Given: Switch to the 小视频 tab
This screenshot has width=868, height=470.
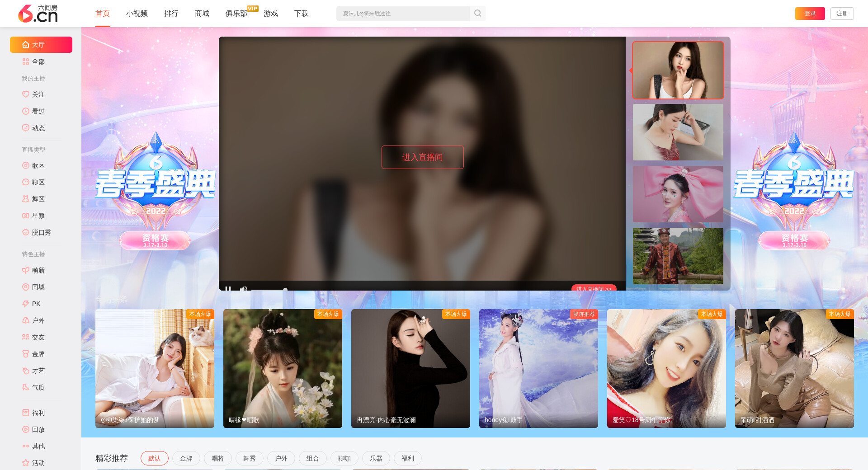Looking at the screenshot, I should 137,14.
